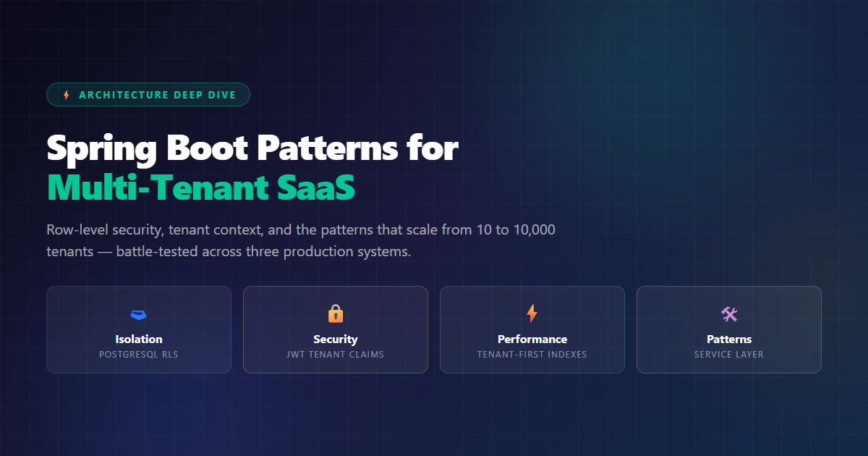This screenshot has height=456, width=868.
Task: Click the padlock icon for Security
Action: tap(336, 313)
